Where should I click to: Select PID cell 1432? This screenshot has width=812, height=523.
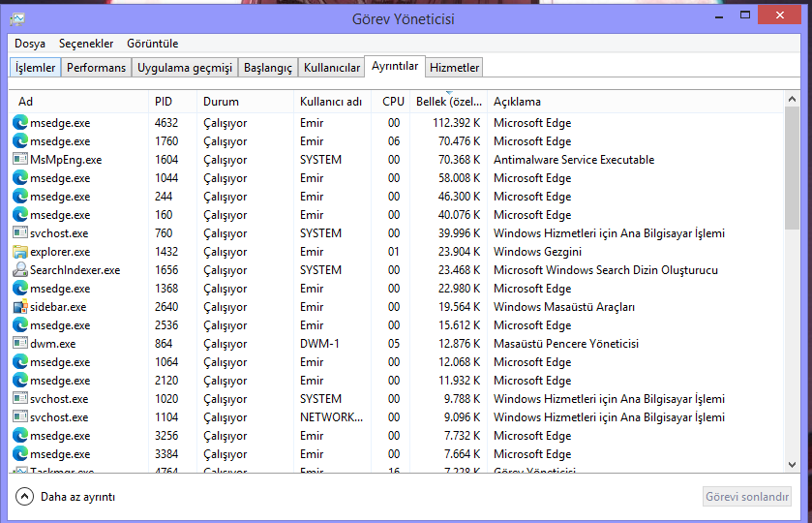pyautogui.click(x=166, y=252)
